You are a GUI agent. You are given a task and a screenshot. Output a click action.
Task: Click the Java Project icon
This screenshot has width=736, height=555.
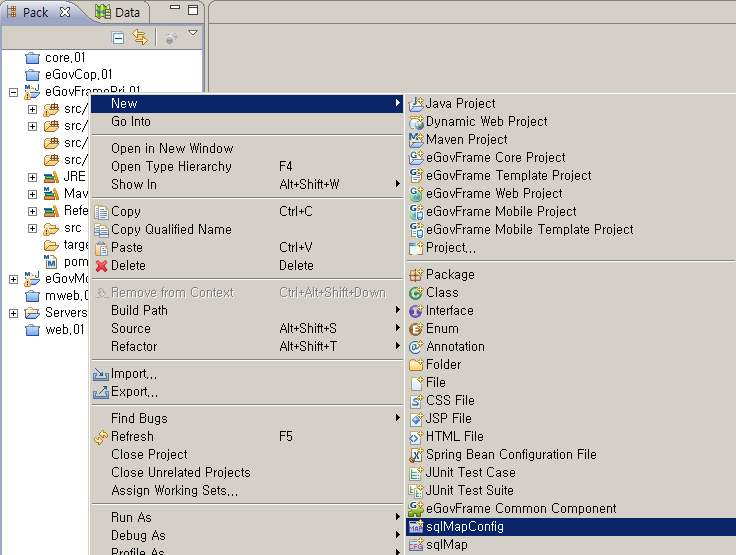click(417, 103)
